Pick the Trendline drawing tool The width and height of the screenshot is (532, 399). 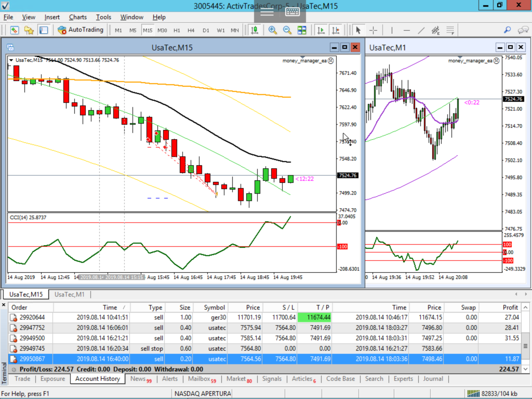pos(421,30)
